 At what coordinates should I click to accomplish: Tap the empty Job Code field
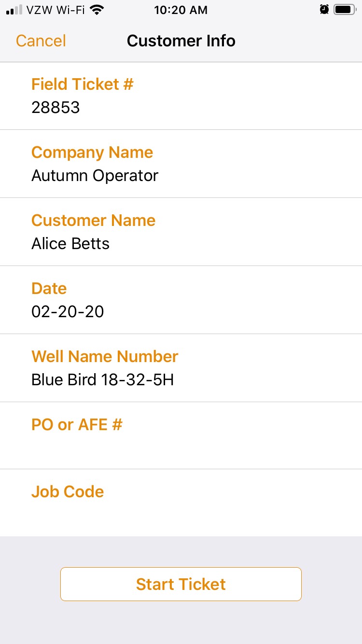tap(181, 514)
